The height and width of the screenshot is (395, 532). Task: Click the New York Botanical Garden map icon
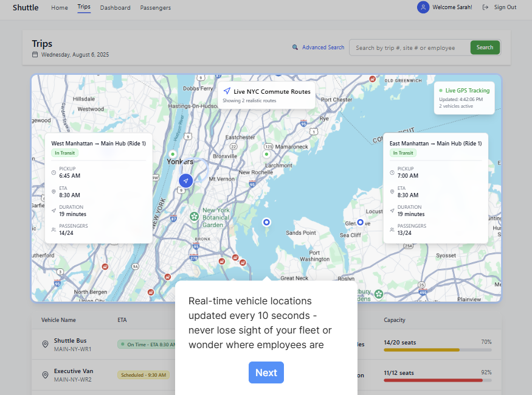point(194,216)
